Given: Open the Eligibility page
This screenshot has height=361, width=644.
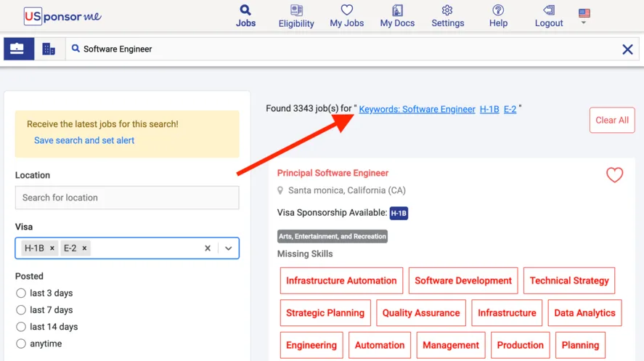Looking at the screenshot, I should [x=296, y=16].
